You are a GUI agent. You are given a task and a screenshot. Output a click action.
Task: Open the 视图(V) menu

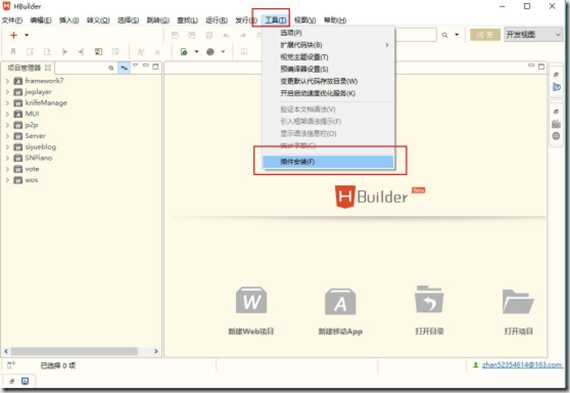pos(305,20)
